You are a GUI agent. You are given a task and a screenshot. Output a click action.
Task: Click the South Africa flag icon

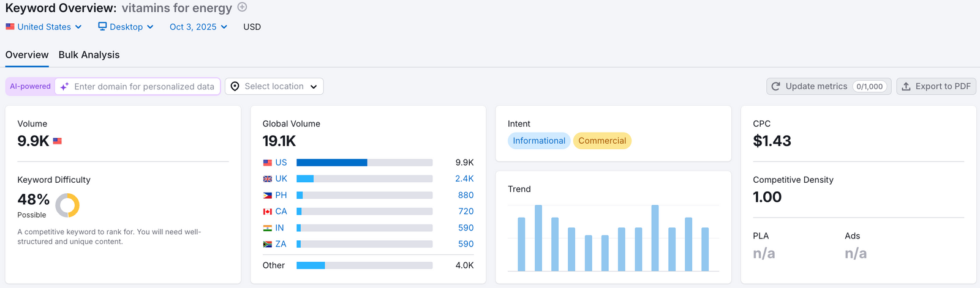[x=268, y=244]
